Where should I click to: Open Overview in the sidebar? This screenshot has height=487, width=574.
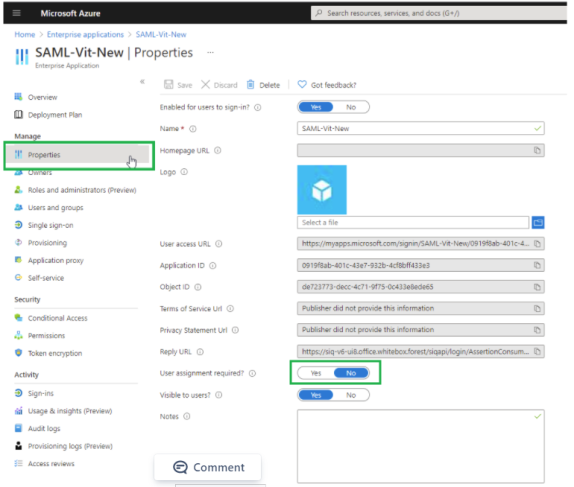36,97
